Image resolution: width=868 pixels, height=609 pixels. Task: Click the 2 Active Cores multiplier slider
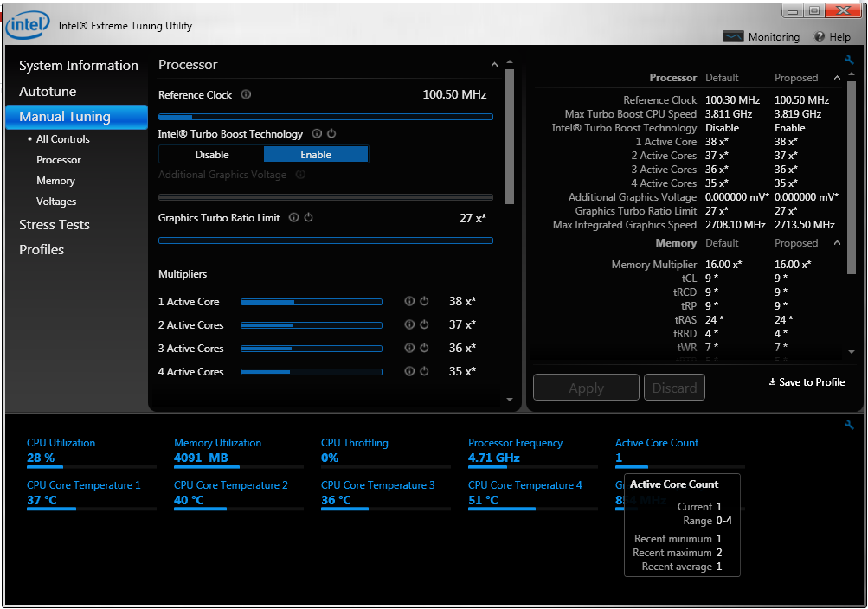(311, 325)
